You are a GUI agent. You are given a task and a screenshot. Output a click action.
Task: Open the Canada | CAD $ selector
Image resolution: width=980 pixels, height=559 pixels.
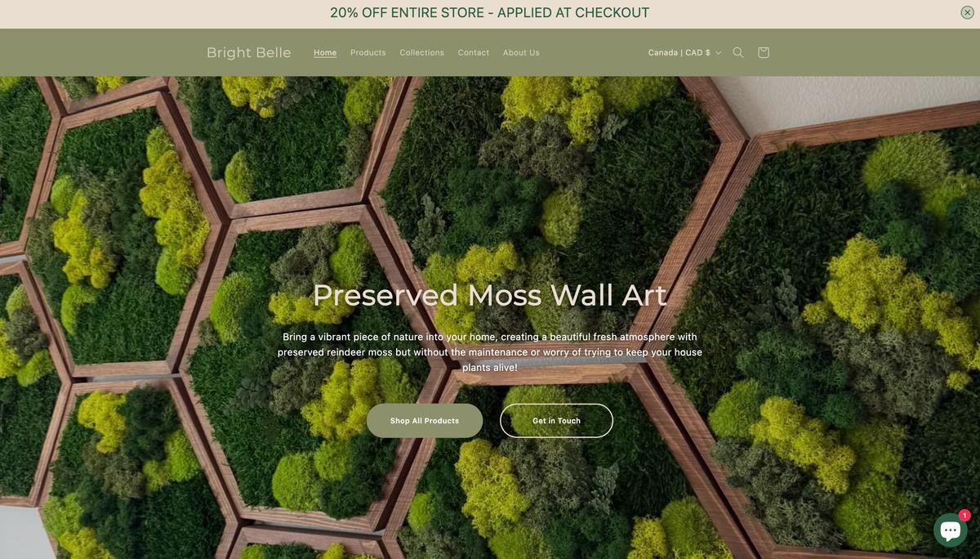click(684, 52)
